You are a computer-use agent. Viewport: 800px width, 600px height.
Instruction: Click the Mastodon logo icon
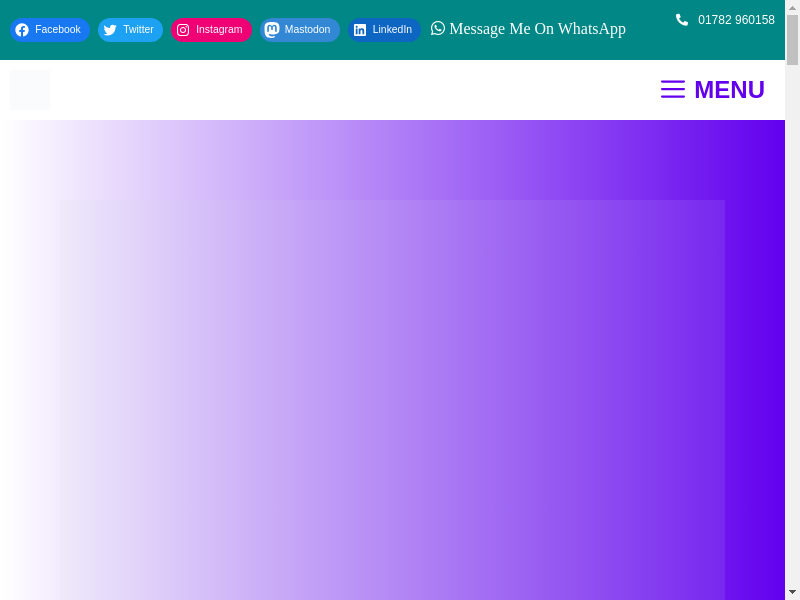point(272,30)
